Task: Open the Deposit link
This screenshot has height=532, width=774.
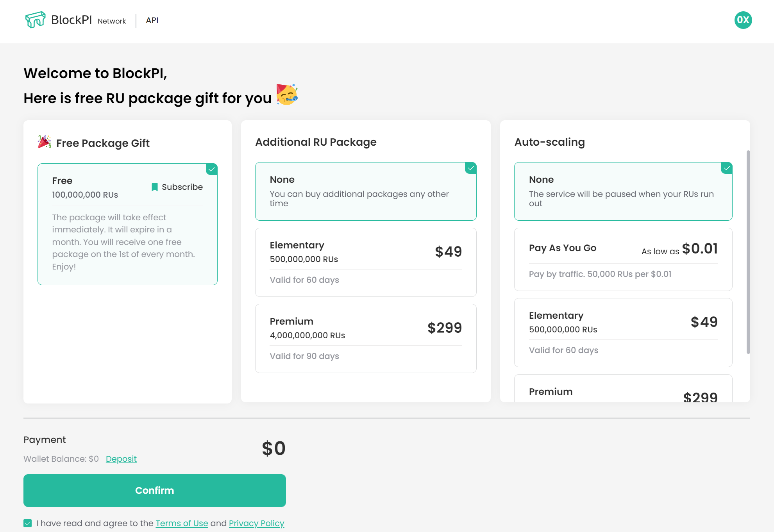Action: (x=121, y=459)
